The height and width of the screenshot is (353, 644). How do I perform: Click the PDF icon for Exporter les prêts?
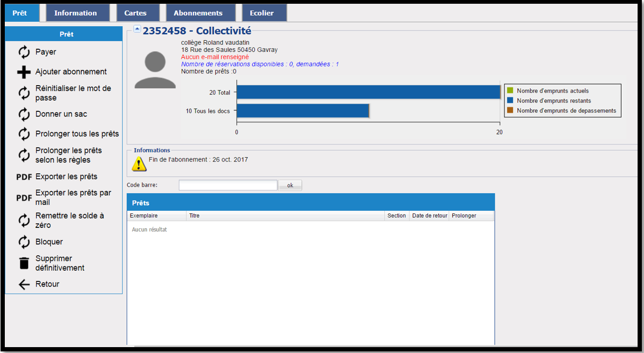tap(24, 177)
